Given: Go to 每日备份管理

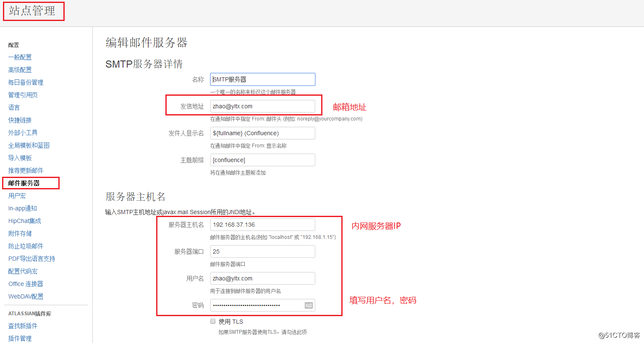Looking at the screenshot, I should 26,82.
